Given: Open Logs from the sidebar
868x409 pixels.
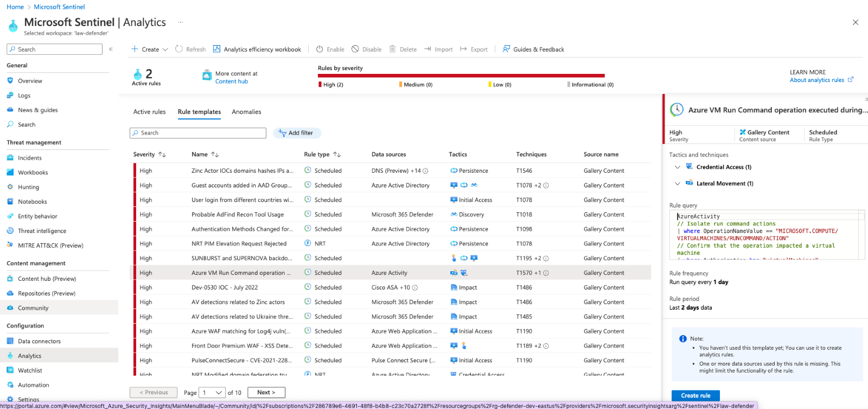Looking at the screenshot, I should [x=24, y=96].
